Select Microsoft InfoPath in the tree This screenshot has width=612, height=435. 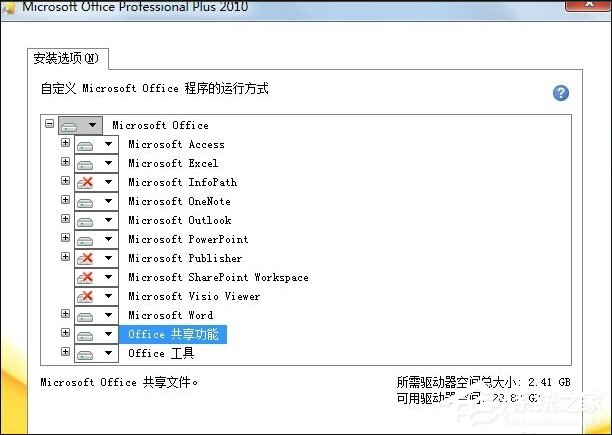(183, 182)
